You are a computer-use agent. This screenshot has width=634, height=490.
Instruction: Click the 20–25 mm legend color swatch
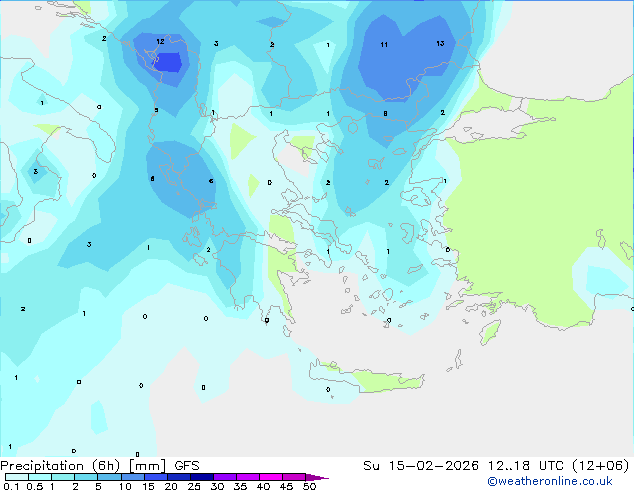click(178, 477)
